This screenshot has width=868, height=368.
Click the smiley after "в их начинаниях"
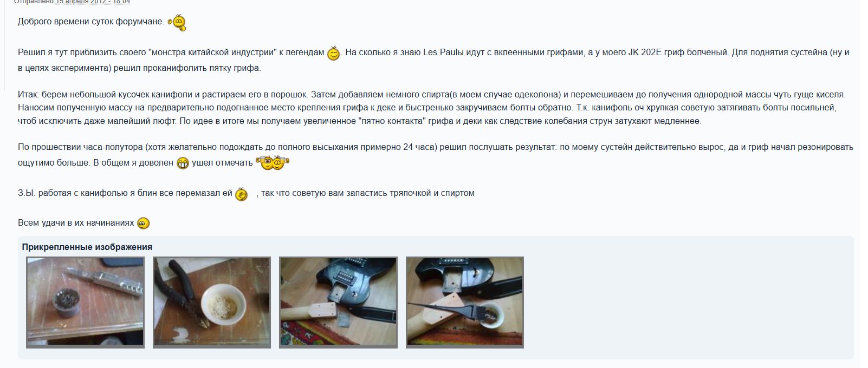(x=143, y=223)
